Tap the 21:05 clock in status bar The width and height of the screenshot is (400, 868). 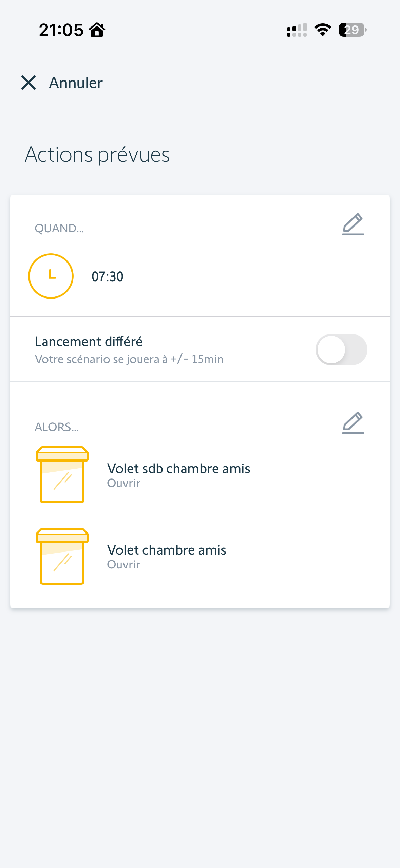61,30
